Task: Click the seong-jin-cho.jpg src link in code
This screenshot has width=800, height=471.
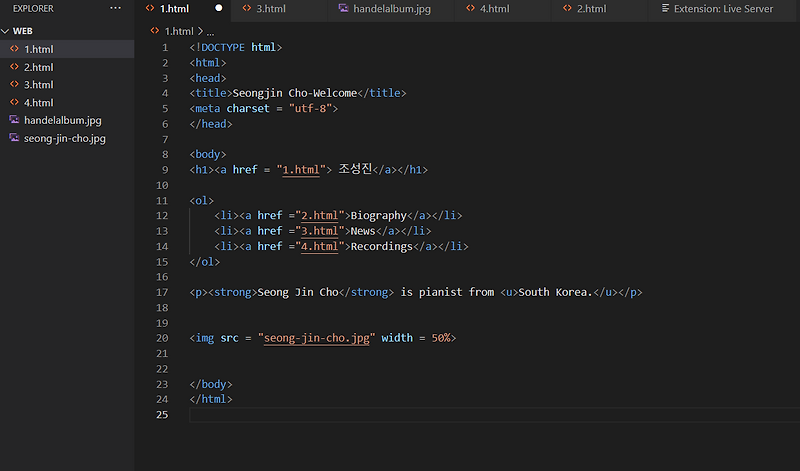Action: 317,338
